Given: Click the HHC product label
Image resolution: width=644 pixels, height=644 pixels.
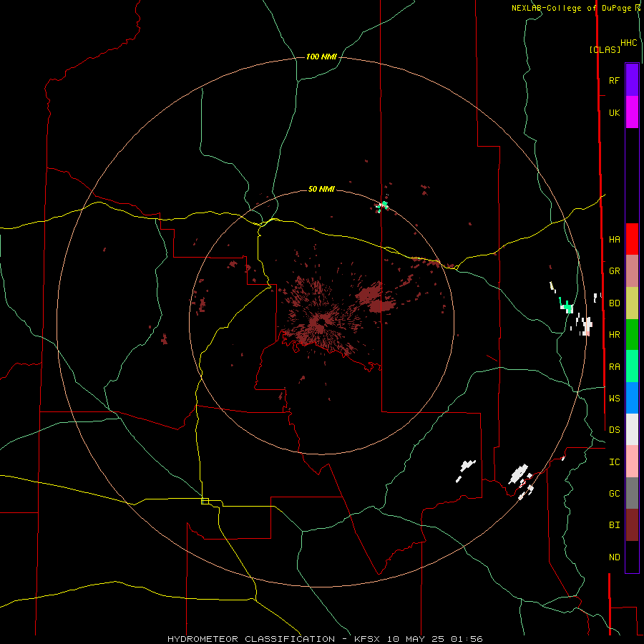Looking at the screenshot, I should click(629, 43).
